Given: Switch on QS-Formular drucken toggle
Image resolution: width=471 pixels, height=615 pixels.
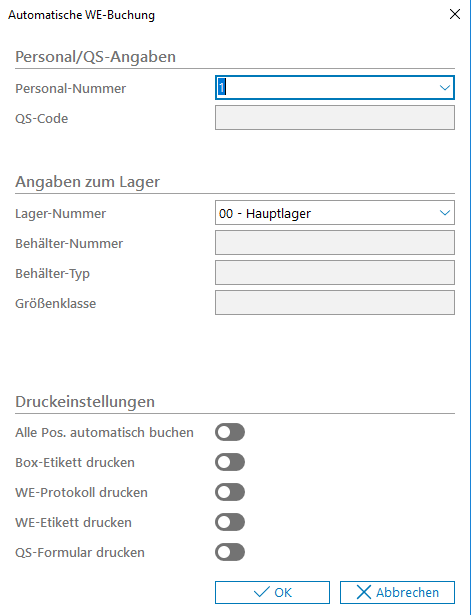Looking at the screenshot, I should 230,552.
